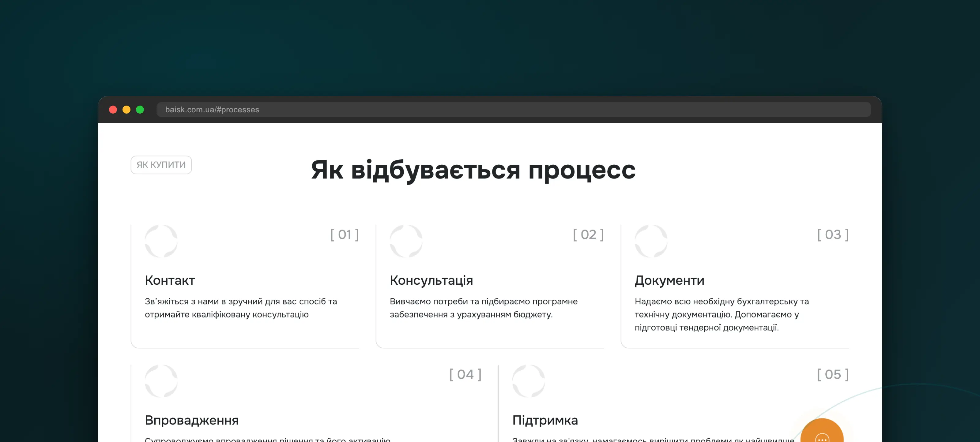Click the [ 05 ] step number
The image size is (980, 442).
point(833,374)
